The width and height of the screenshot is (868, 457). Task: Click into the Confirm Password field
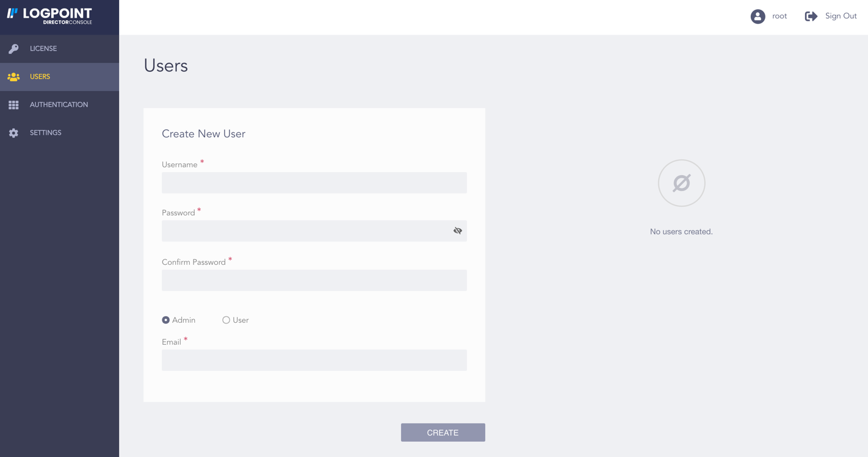coord(314,280)
